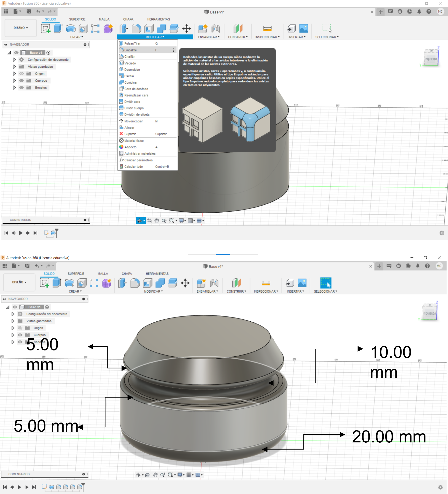This screenshot has width=448, height=494.
Task: Open Aspecto color wheel menu entry
Action: 130,147
